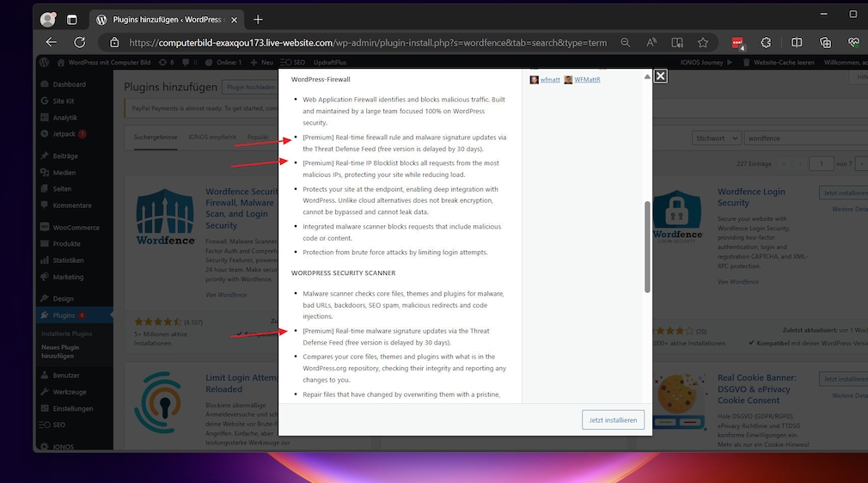This screenshot has width=868, height=483.
Task: Select WooCommerce in the admin sidebar
Action: click(x=76, y=228)
